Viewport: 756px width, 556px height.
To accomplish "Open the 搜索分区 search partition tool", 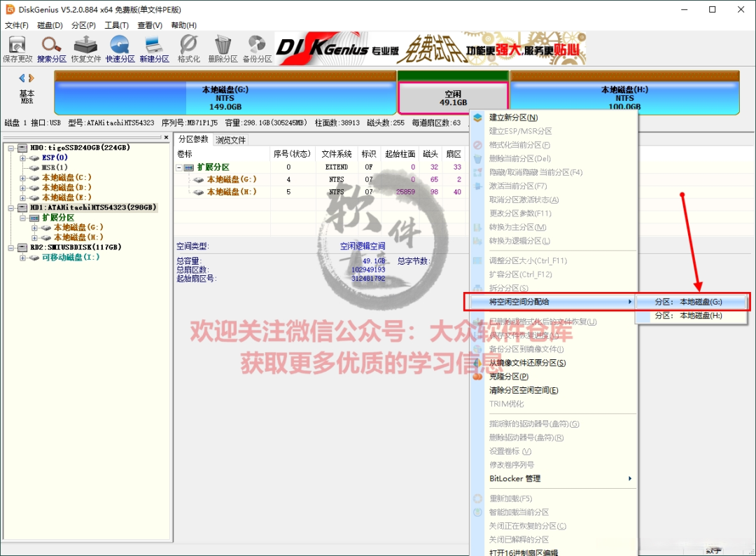I will (x=52, y=49).
